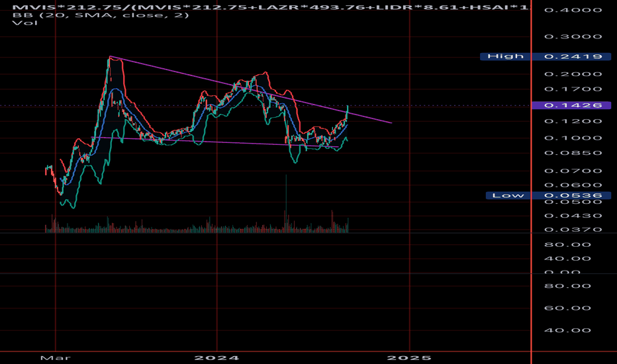
Task: Click the 0.1000 price axis label
Action: [573, 138]
